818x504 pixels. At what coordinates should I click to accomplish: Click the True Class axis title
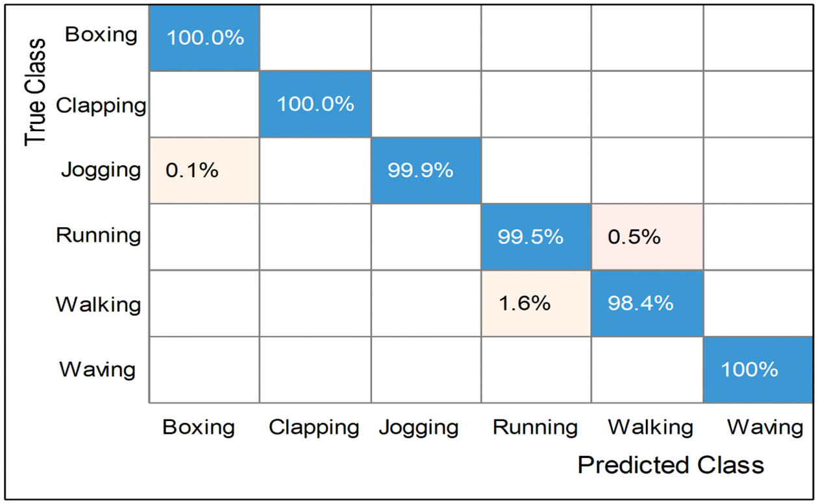click(x=35, y=92)
